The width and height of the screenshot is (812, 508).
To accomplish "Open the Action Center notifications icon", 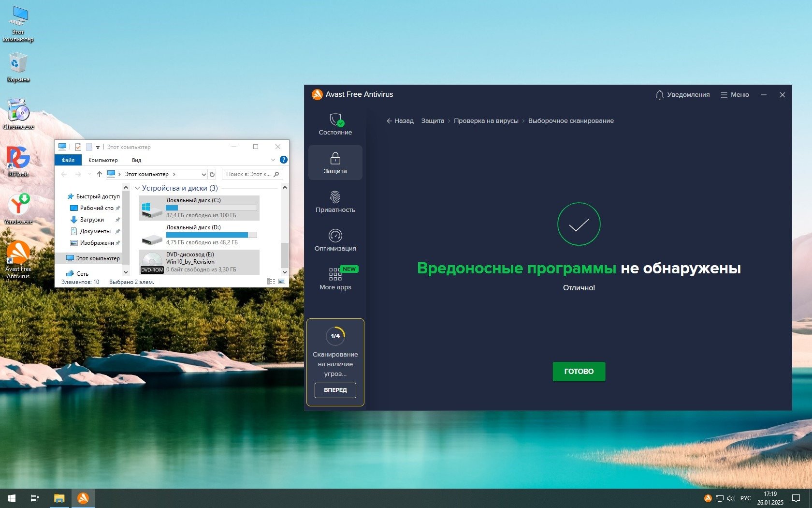I will pyautogui.click(x=796, y=498).
